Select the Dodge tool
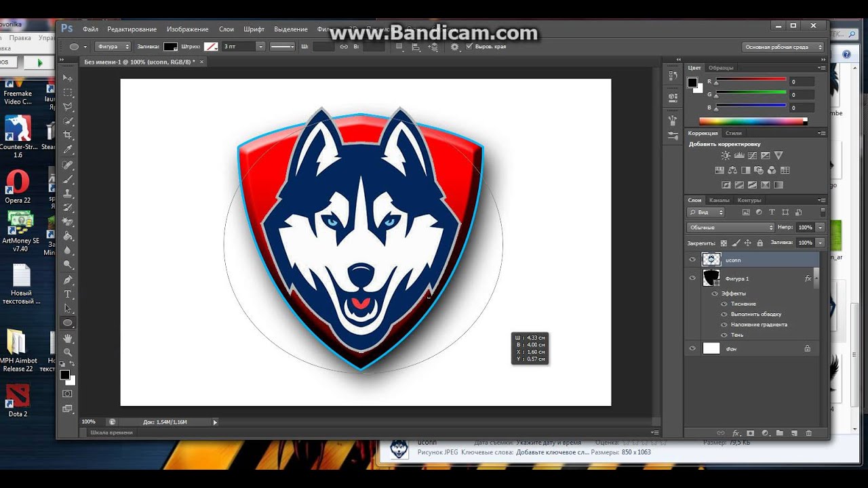The image size is (868, 488). click(68, 265)
